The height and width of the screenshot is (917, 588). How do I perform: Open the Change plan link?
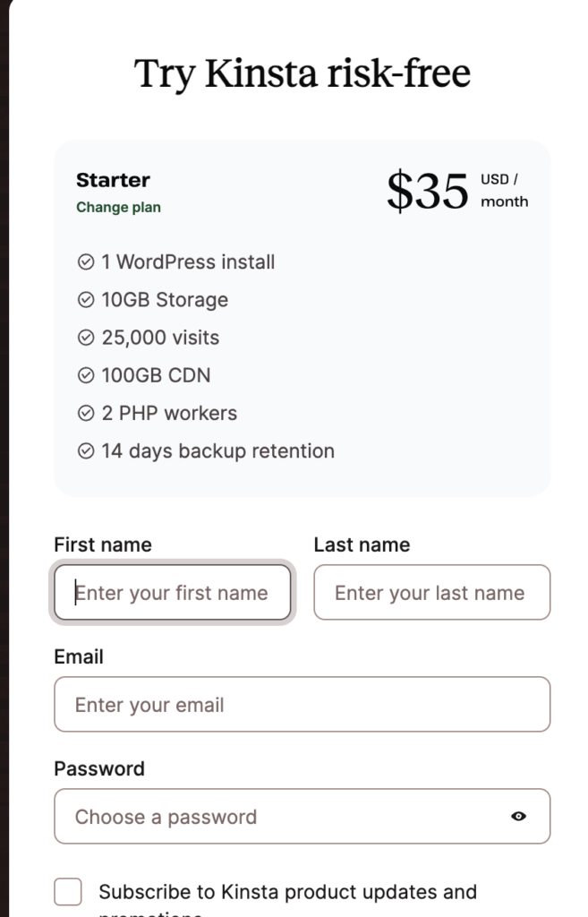click(118, 207)
